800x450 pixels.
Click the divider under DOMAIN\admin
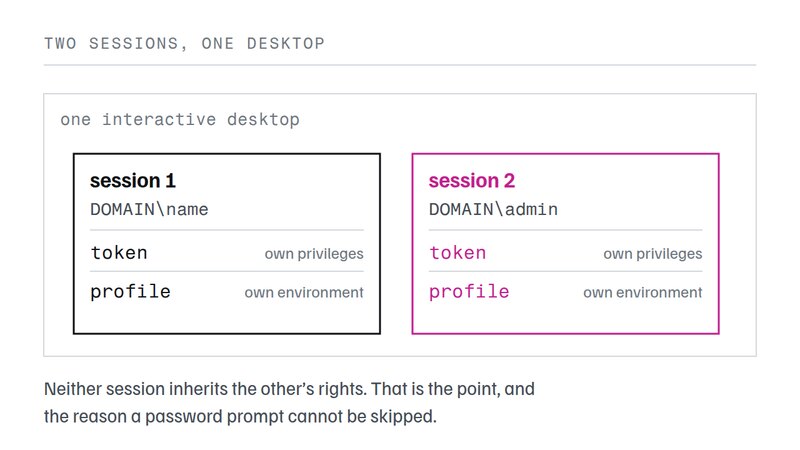tap(565, 230)
